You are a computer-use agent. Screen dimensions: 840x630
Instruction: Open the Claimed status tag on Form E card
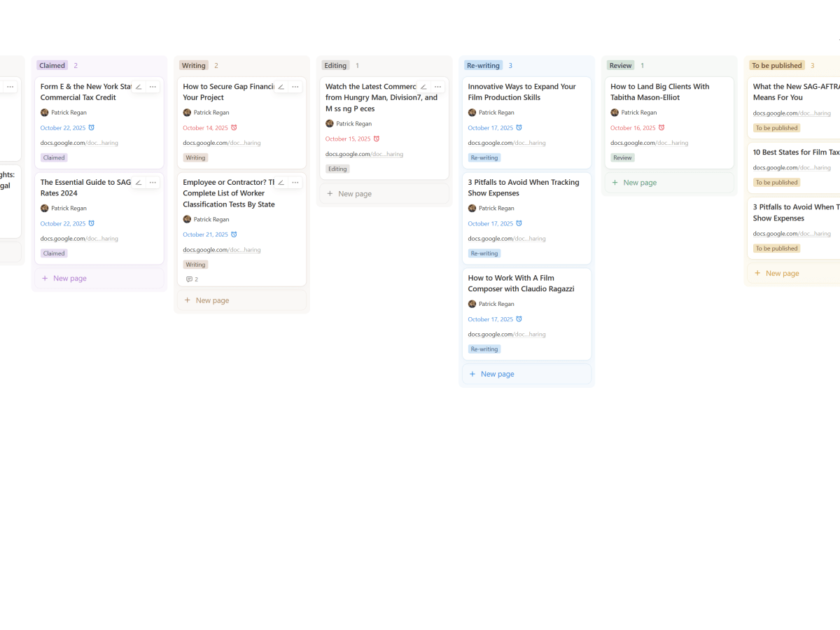(x=53, y=157)
